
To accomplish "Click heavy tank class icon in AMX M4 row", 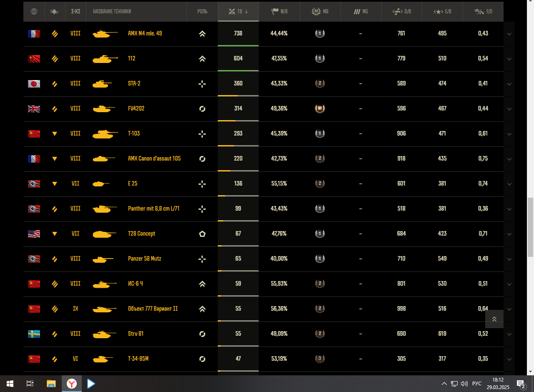I will click(x=55, y=34).
